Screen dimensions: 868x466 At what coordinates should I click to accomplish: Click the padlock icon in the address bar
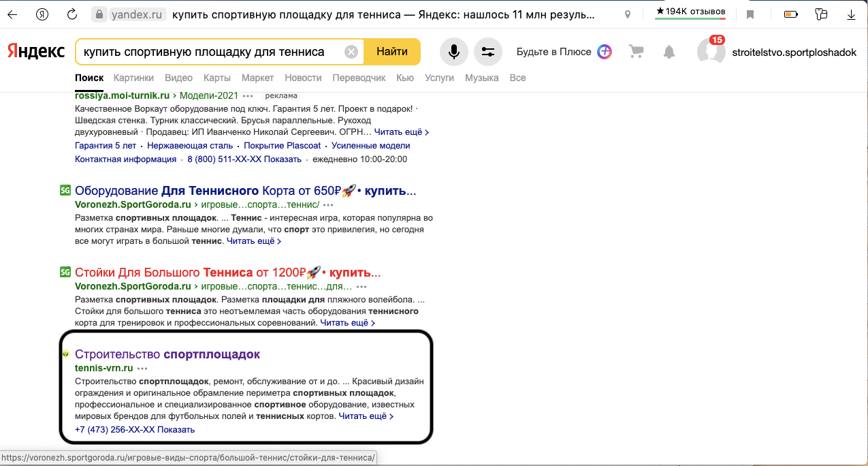99,13
